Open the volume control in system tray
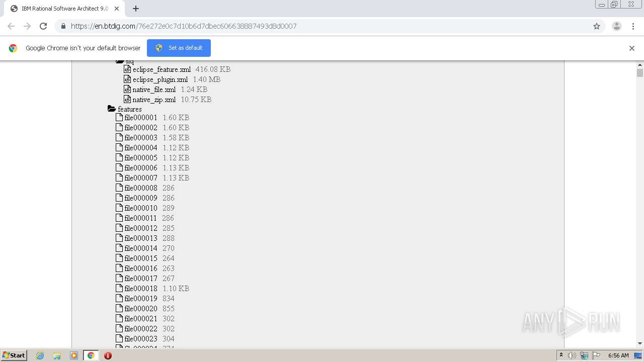Screen dimensions: 644x362 pyautogui.click(x=572, y=355)
